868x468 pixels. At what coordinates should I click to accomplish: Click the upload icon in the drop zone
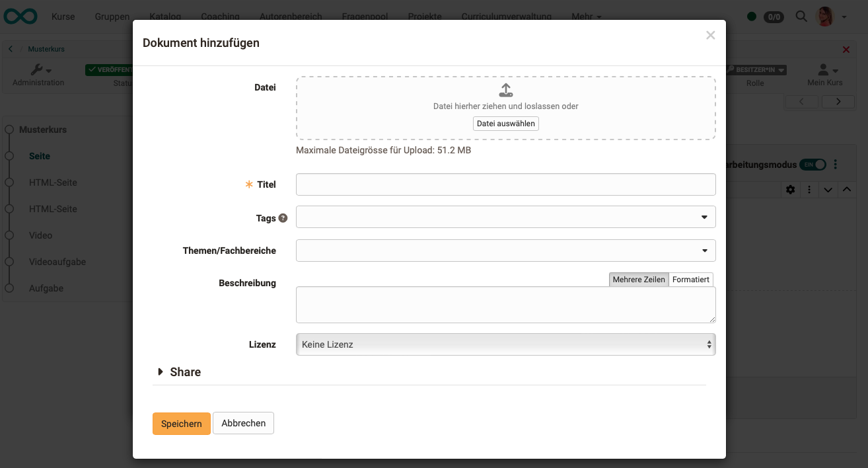coord(505,91)
